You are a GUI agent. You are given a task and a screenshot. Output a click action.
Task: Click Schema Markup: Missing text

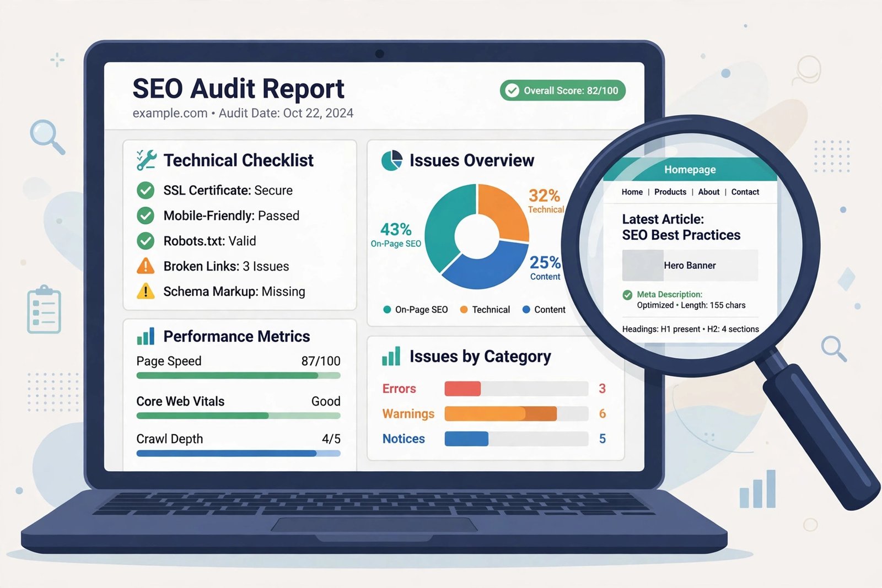click(234, 292)
